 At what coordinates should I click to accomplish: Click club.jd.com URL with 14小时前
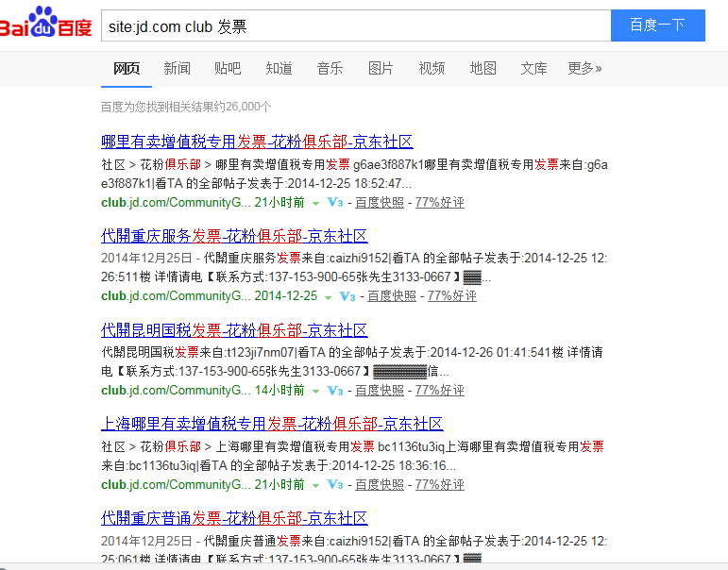tap(176, 391)
